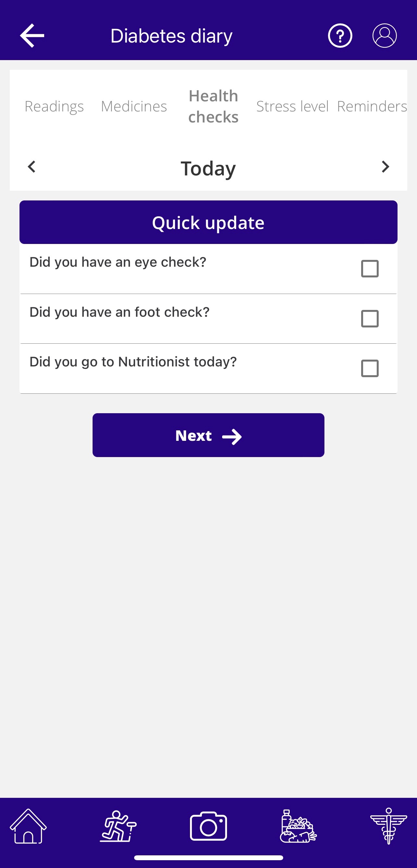Tap the Today date label
417x868 pixels.
[x=208, y=168]
